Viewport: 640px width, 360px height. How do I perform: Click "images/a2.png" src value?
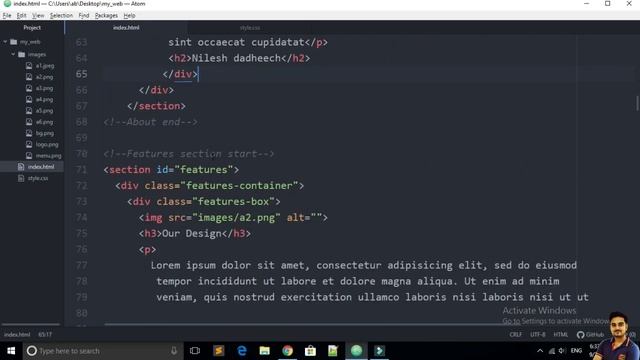(236, 218)
